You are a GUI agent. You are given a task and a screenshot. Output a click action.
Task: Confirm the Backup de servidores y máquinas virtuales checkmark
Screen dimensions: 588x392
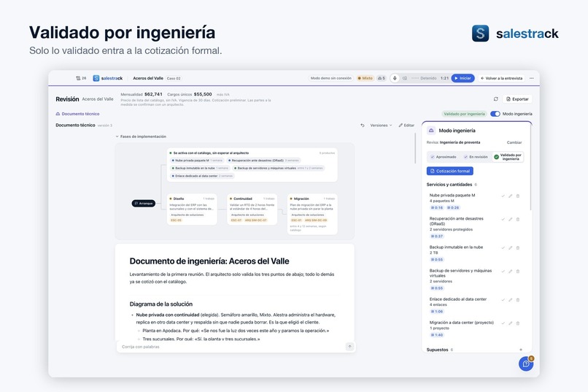pos(503,272)
